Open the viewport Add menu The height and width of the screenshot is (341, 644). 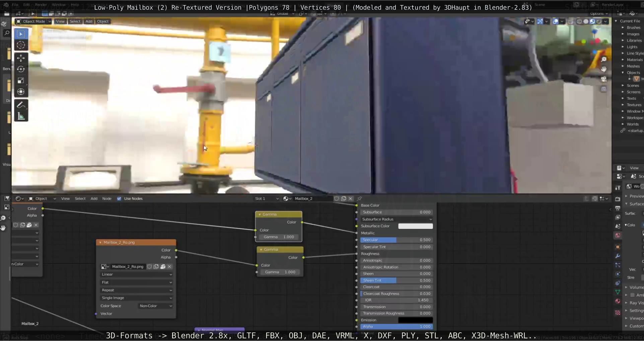pyautogui.click(x=89, y=21)
